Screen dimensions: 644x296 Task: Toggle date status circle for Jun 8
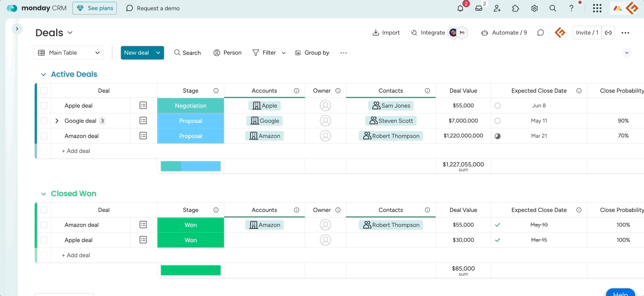pos(497,106)
